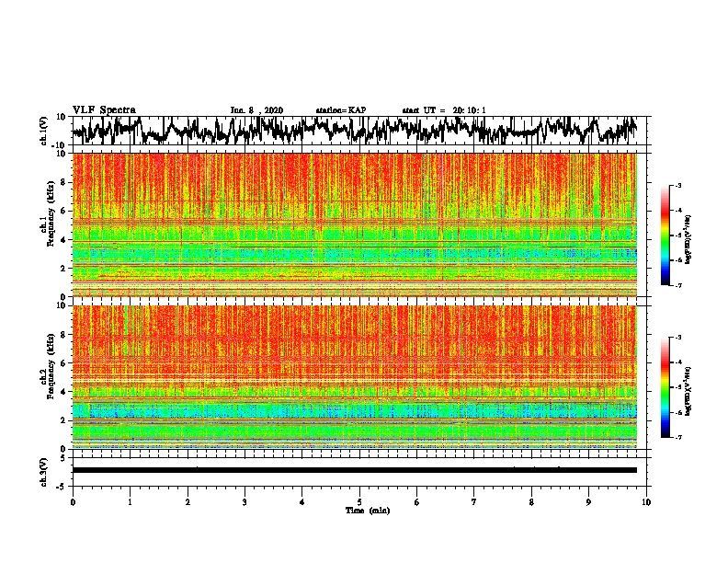Screen dimensions: 728x563
Task: Click the ch.2 frequency tick "8"
Action: (64, 335)
